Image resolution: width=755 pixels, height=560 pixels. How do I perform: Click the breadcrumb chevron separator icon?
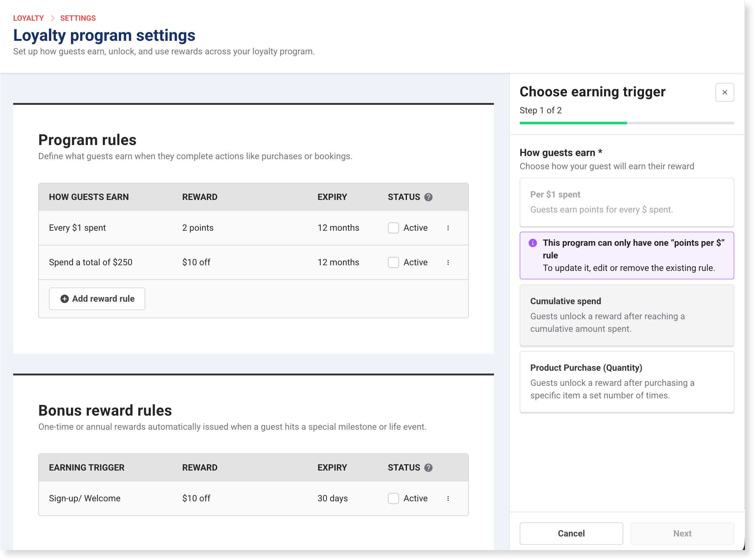coord(52,18)
